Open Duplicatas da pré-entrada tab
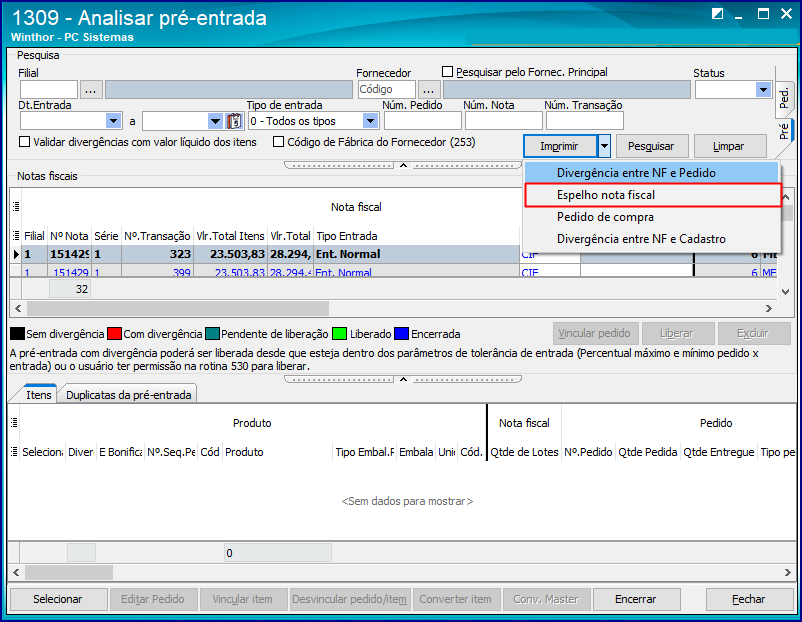The width and height of the screenshot is (802, 622). point(128,395)
